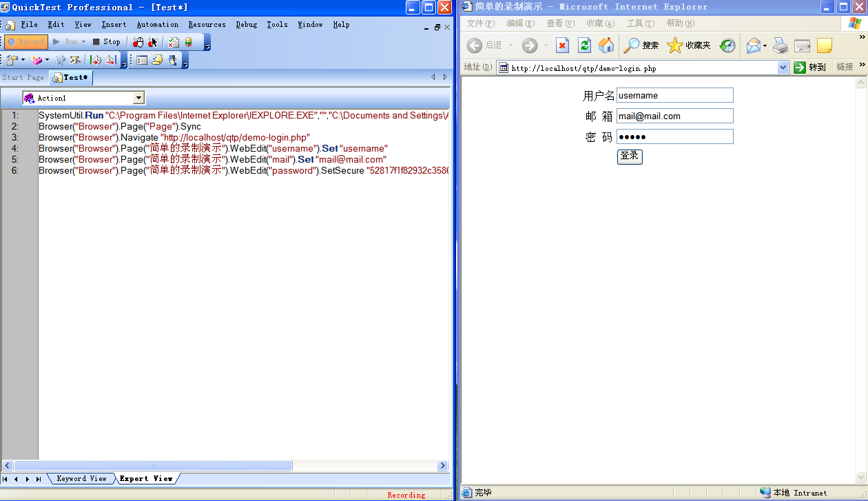
Task: Click IE Forward button
Action: click(x=529, y=45)
